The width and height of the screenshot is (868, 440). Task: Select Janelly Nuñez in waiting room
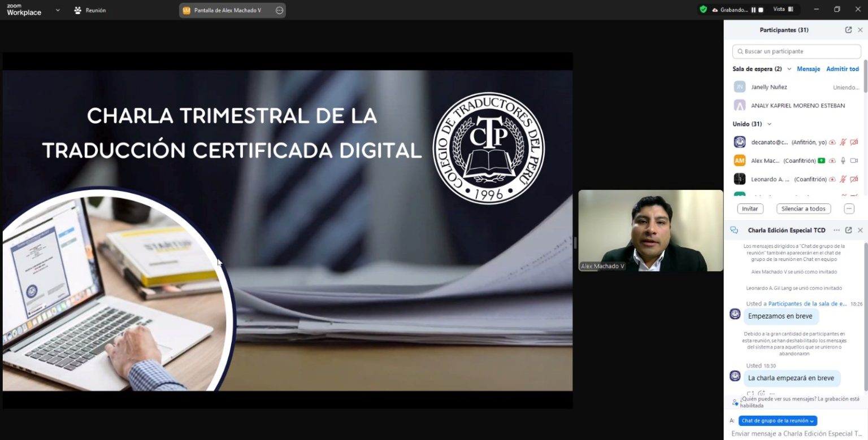click(796, 87)
